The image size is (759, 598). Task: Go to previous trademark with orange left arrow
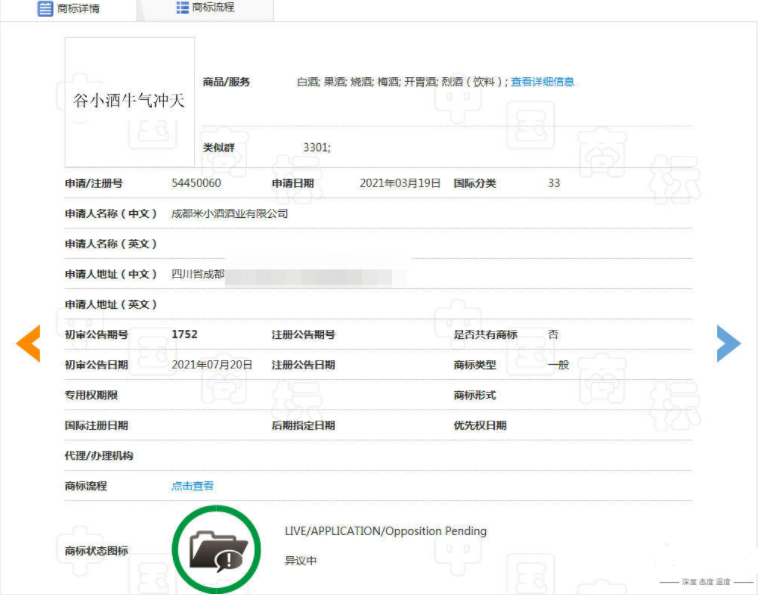click(x=28, y=343)
